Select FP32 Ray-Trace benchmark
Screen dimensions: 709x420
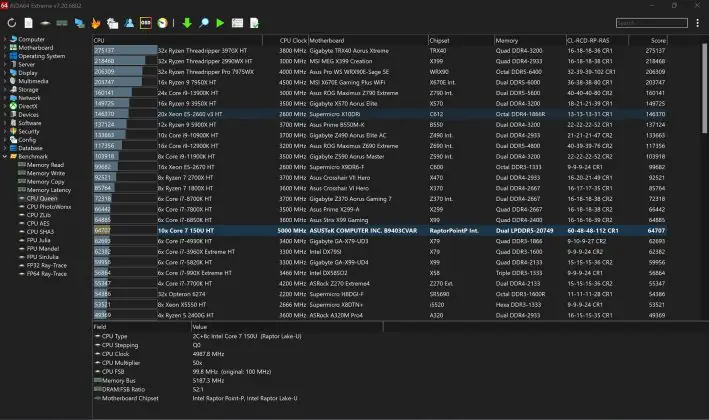47,265
